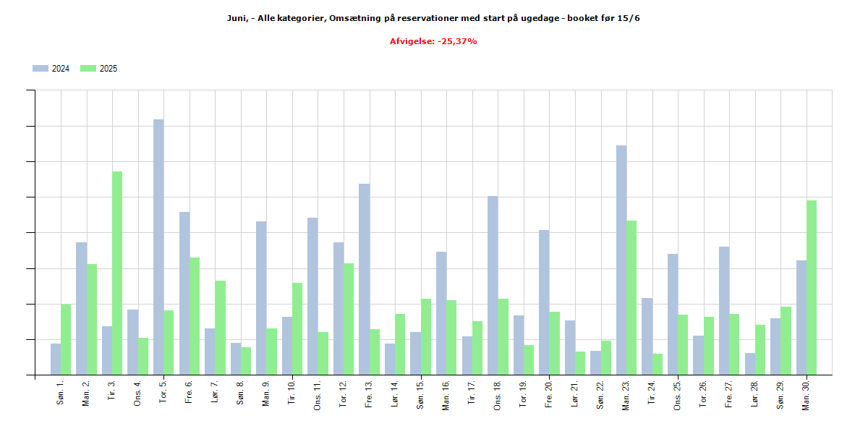The width and height of the screenshot is (868, 434).
Task: Click the Tor. 12. axis label
Action: 343,393
